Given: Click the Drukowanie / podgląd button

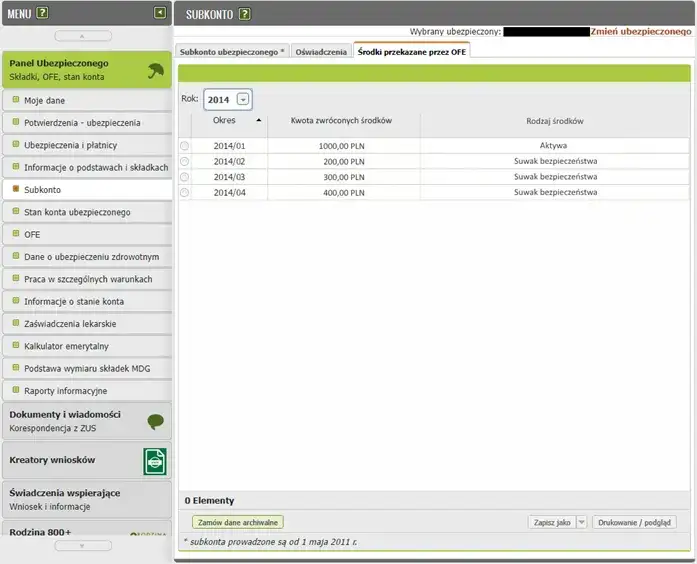Looking at the screenshot, I should tap(634, 522).
